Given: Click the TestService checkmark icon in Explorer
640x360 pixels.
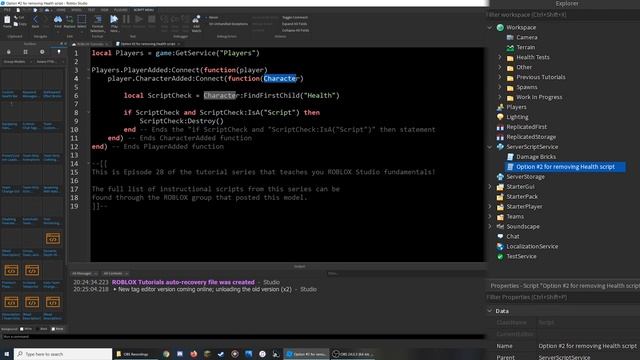Looking at the screenshot, I should [x=500, y=256].
